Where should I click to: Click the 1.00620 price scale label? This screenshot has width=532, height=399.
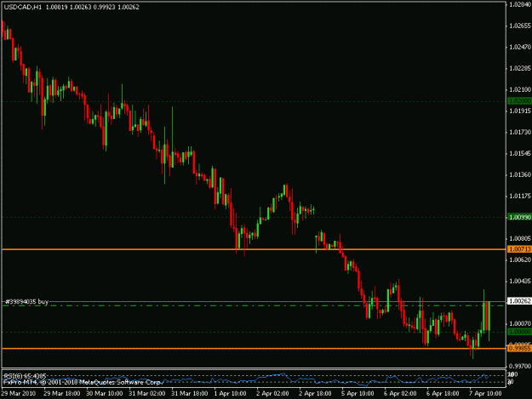click(x=520, y=260)
